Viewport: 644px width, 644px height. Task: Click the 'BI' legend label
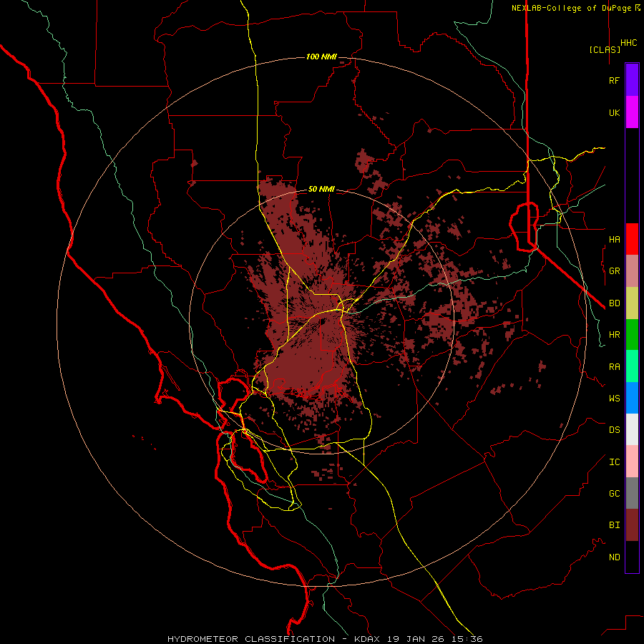[x=614, y=525]
